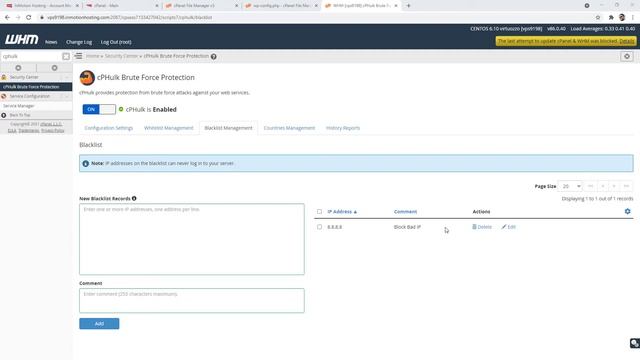The height and width of the screenshot is (360, 640).
Task: Bookmark this page with the star icon
Action: [598, 18]
